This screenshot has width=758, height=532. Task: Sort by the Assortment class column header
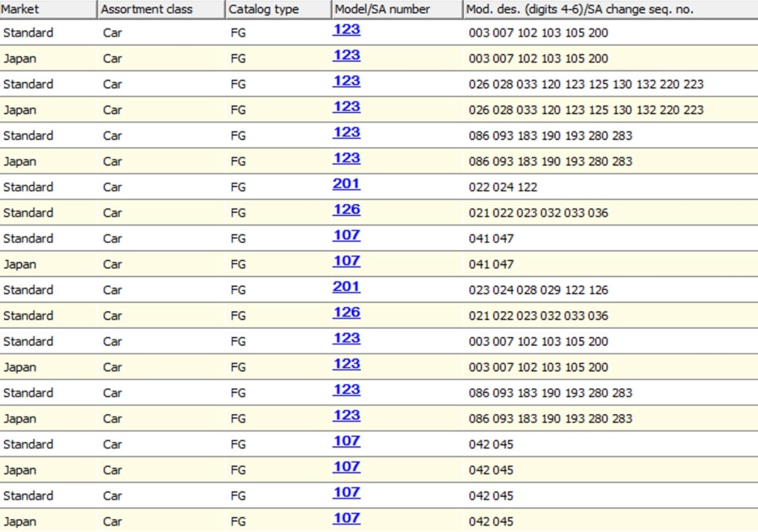click(161, 9)
